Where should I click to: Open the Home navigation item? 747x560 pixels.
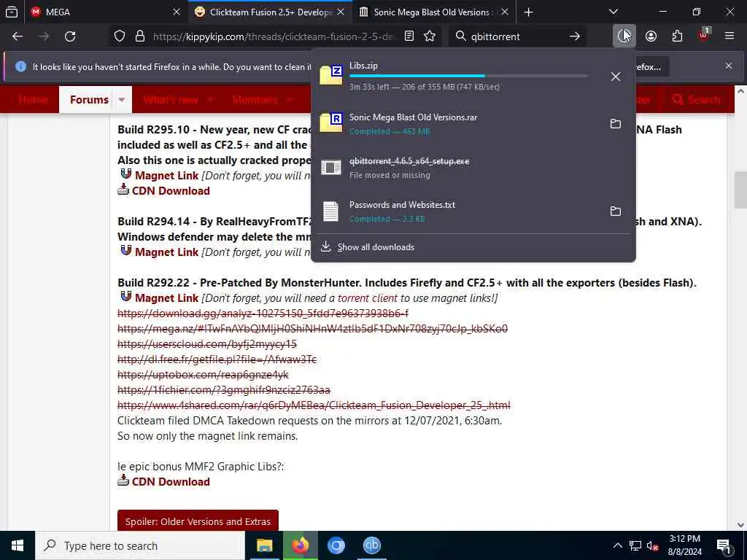[34, 99]
